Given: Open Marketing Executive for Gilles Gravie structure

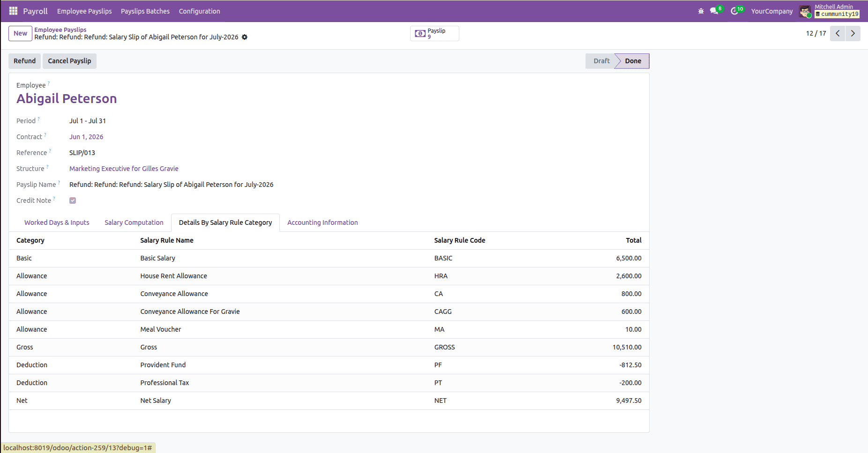Looking at the screenshot, I should tap(124, 169).
